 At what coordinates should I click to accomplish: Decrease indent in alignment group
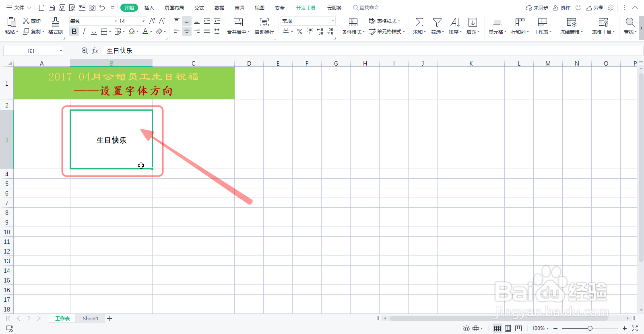tap(207, 21)
